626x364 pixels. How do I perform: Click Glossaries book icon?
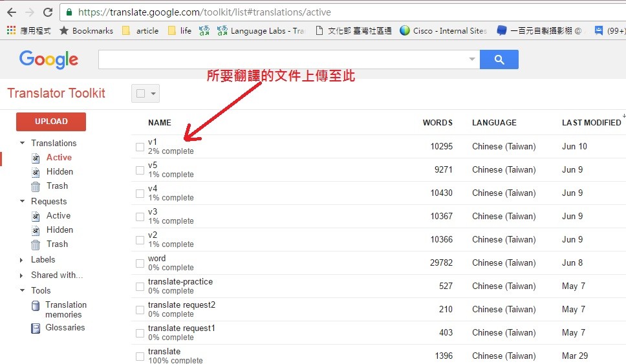click(x=36, y=328)
